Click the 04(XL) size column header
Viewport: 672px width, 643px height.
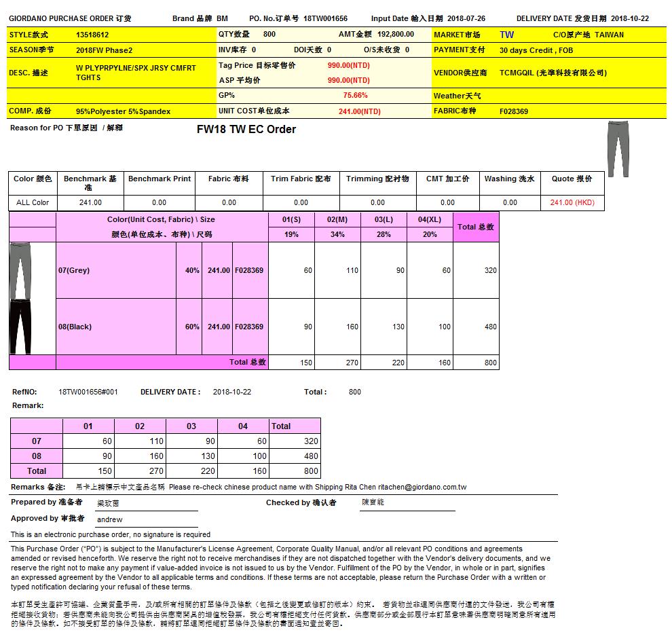pyautogui.click(x=430, y=219)
